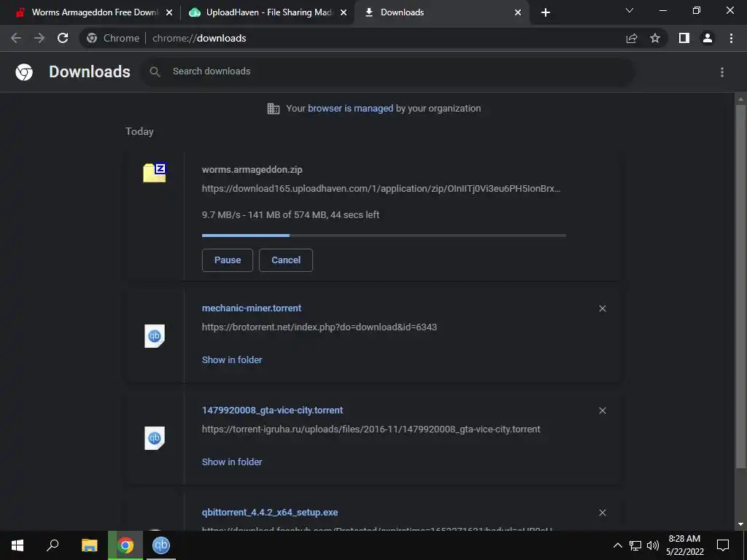Open Windows taskbar search
The image size is (747, 560).
tap(53, 545)
